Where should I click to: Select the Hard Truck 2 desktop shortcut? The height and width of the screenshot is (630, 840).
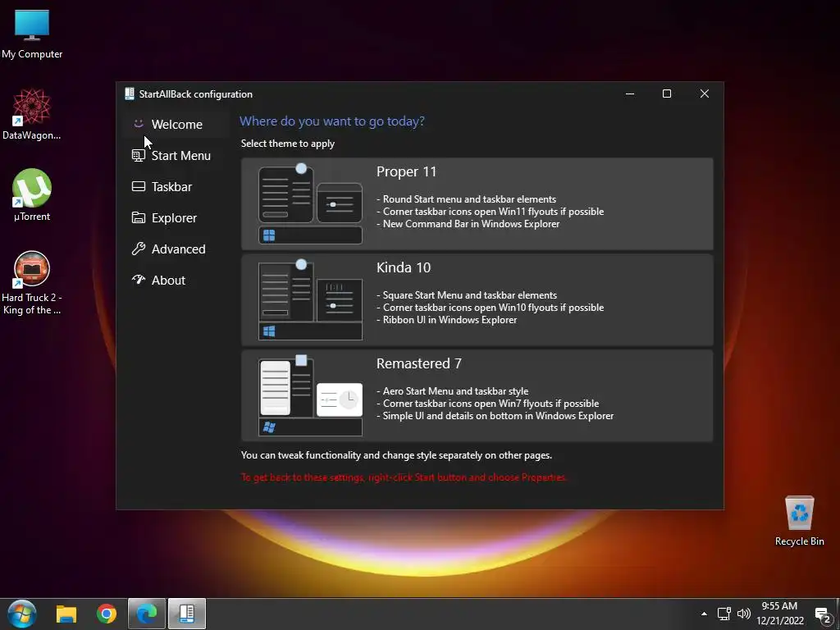click(32, 283)
